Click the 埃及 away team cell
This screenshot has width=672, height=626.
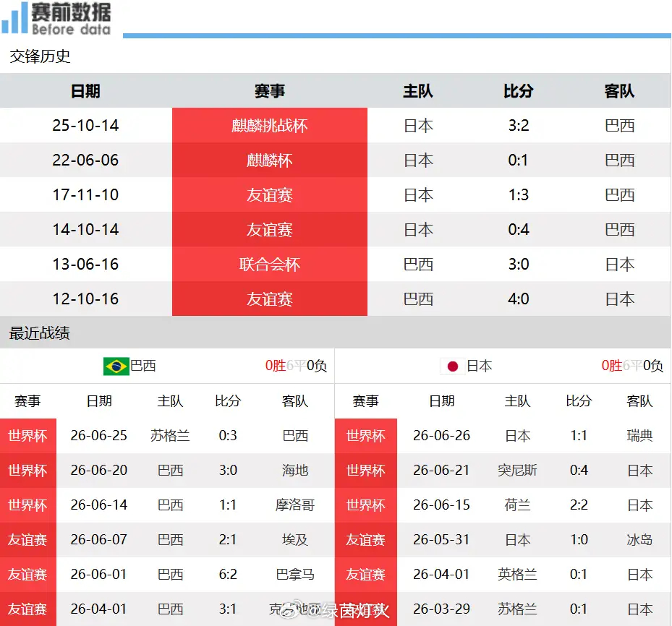pos(295,539)
